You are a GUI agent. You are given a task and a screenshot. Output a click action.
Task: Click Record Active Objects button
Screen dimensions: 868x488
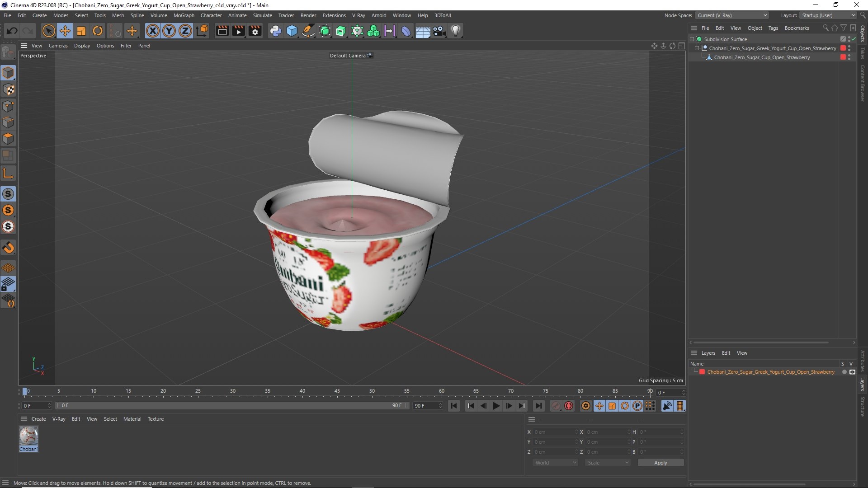tap(556, 406)
